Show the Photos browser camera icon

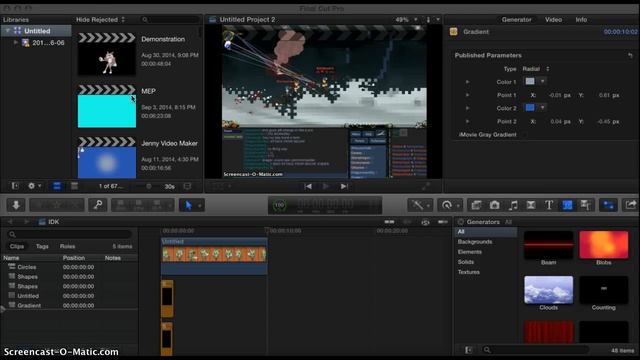[494, 205]
